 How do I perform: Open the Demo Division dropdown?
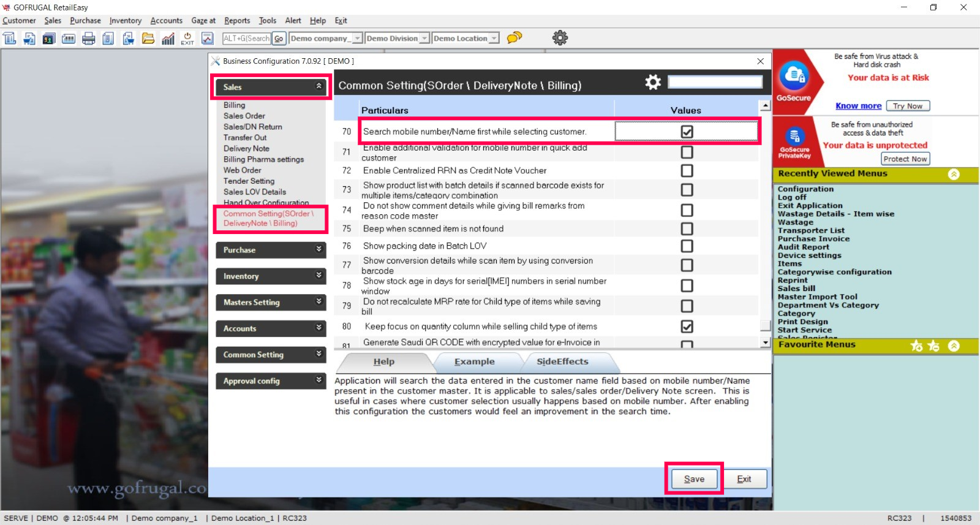pos(424,39)
